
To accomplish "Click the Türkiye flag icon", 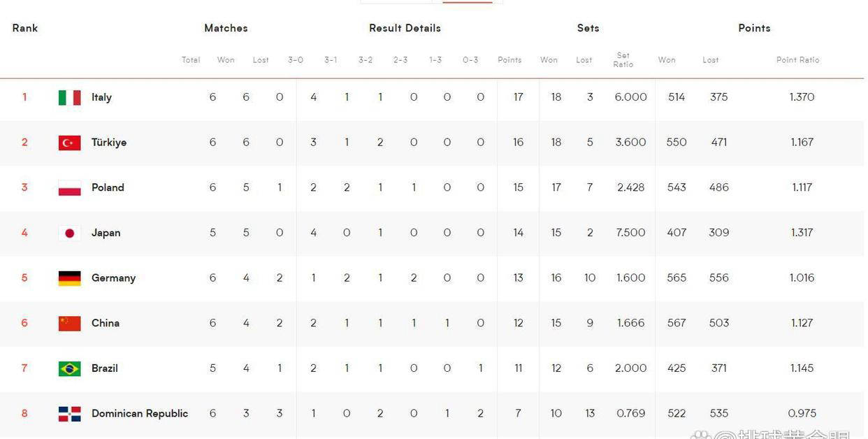I will tap(69, 143).
